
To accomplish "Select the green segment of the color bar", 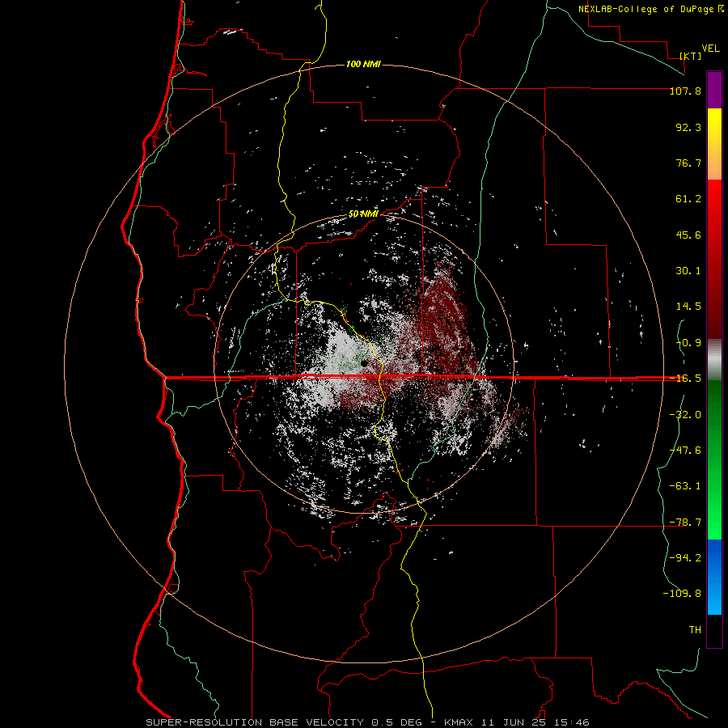I will [714, 459].
